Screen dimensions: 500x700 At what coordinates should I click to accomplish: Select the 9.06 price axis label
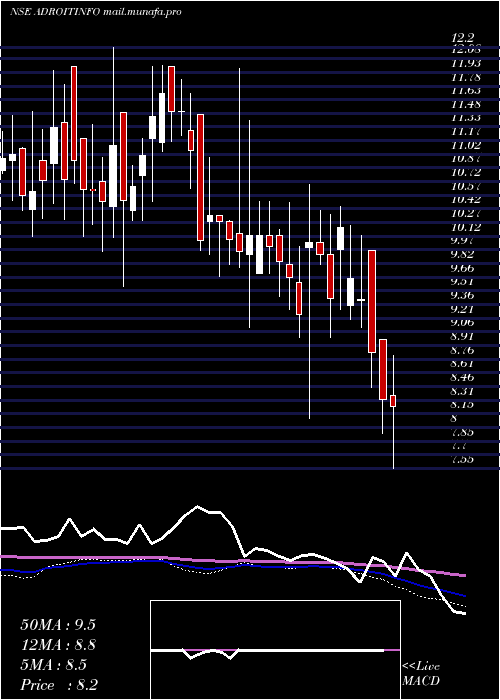click(x=463, y=322)
